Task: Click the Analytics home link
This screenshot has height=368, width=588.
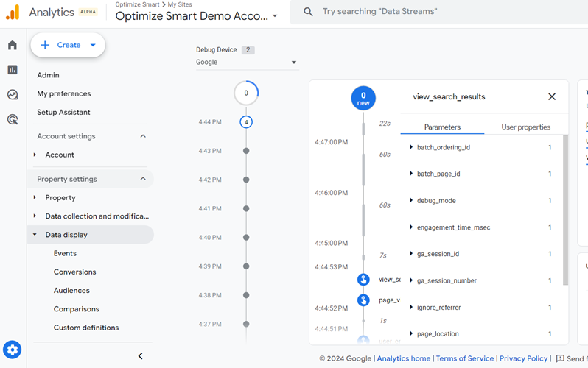Action: pos(404,358)
